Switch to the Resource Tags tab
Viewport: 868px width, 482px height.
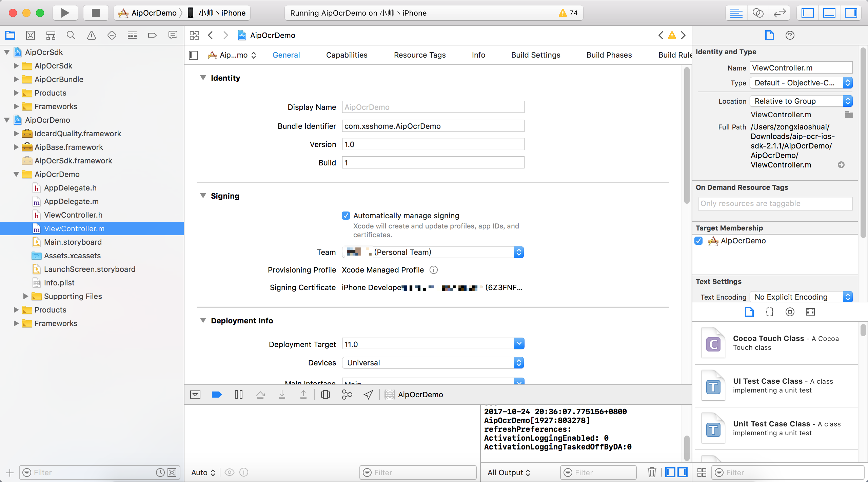point(420,55)
